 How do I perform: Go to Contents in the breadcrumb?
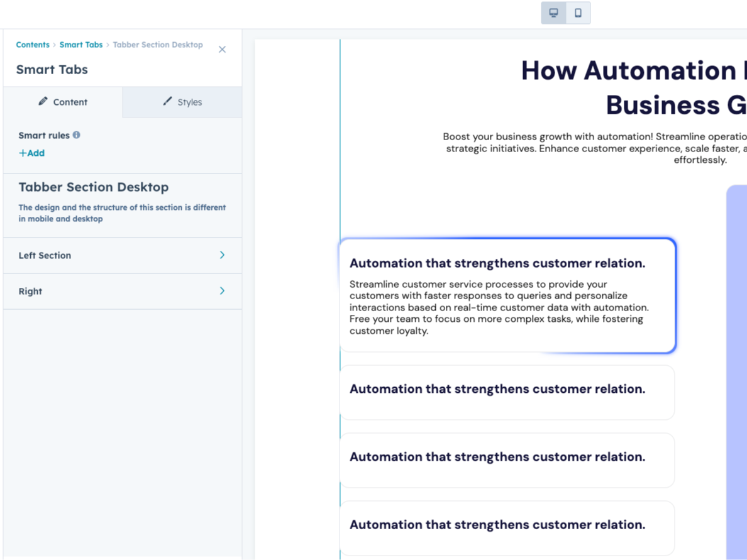(x=33, y=45)
